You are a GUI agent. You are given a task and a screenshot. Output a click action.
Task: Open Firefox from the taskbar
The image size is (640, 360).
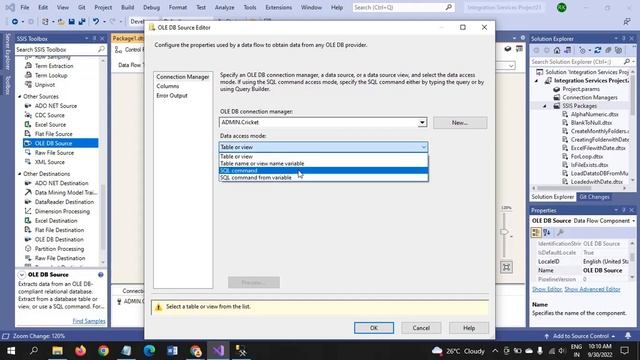80,351
